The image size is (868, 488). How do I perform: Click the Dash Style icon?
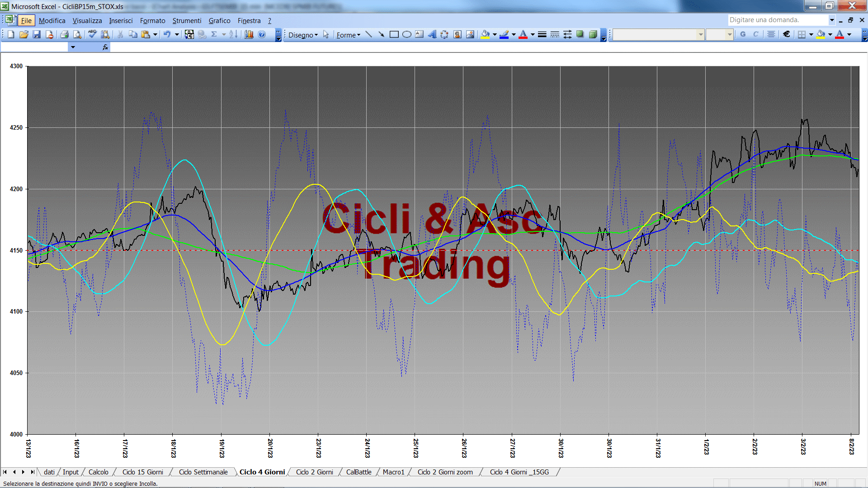coord(555,34)
